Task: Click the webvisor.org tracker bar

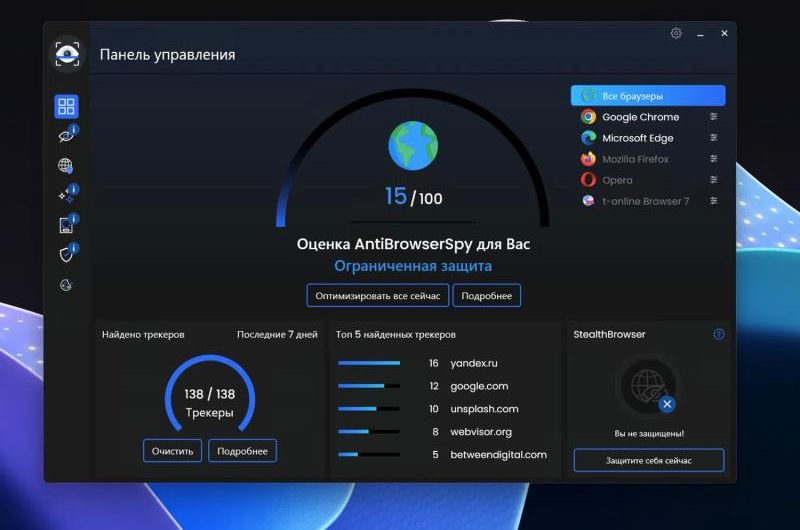Action: [x=369, y=432]
